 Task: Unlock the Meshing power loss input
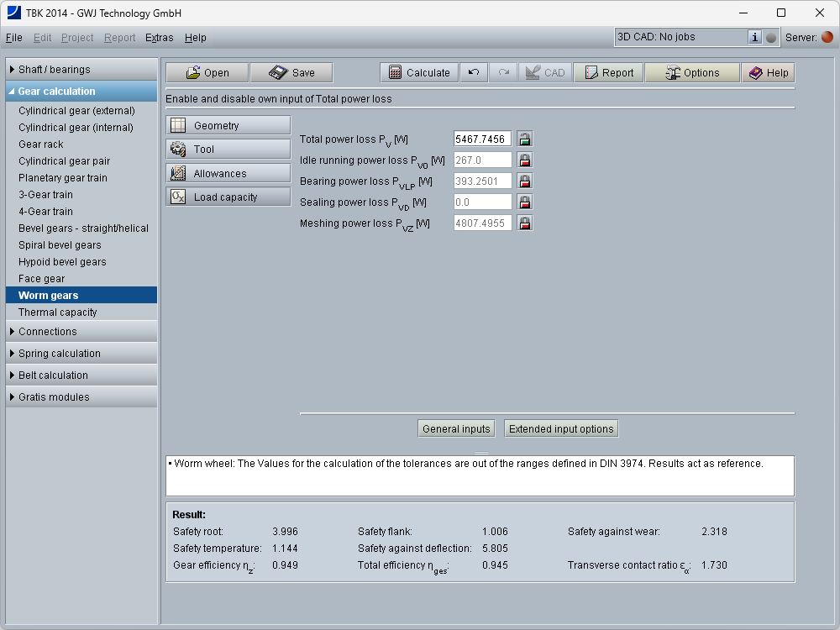[525, 223]
